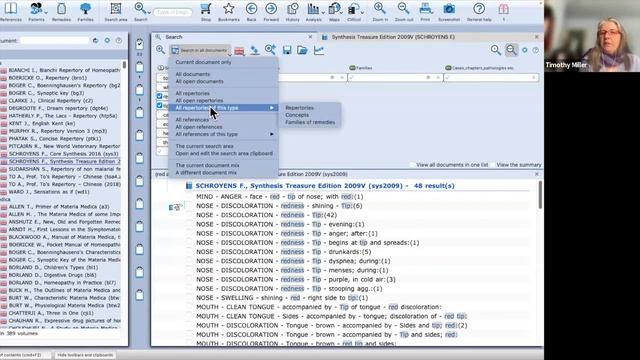Open the Families tree icon
This screenshot has height=360, width=640.
pyautogui.click(x=85, y=9)
